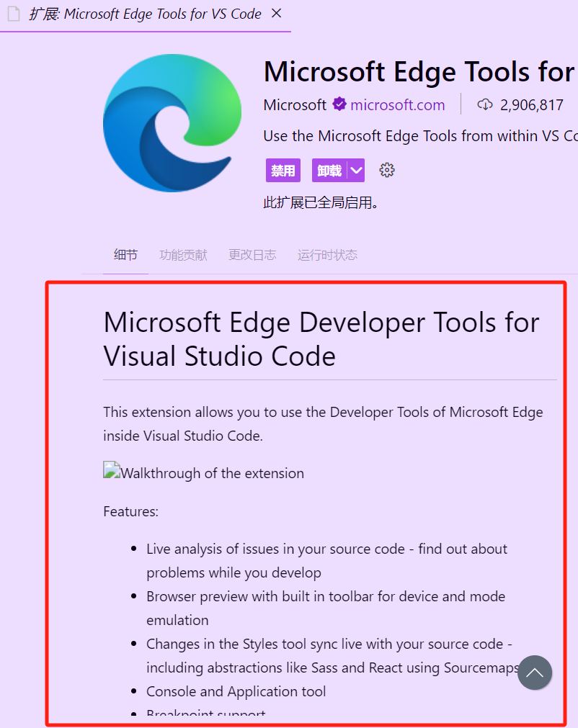Switch to the 运行时状态 tab
This screenshot has height=728, width=578.
pos(327,255)
